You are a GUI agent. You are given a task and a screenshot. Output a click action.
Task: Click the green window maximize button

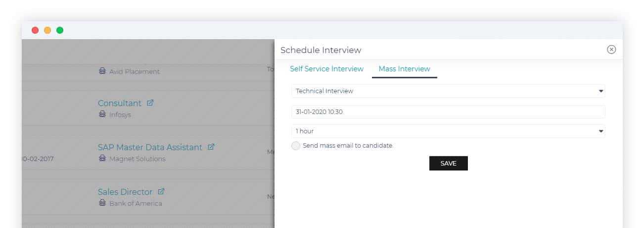[60, 30]
